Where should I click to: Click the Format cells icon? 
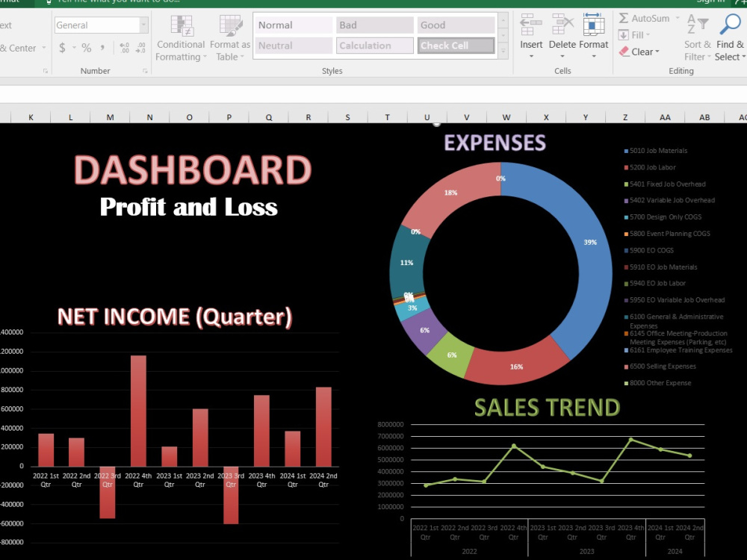click(x=594, y=25)
